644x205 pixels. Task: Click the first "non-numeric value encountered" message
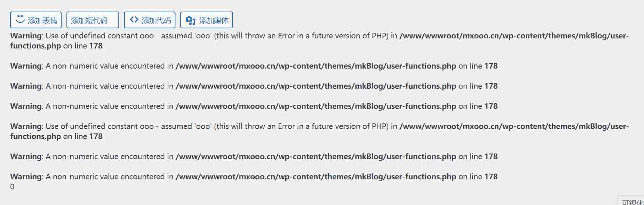pos(109,66)
